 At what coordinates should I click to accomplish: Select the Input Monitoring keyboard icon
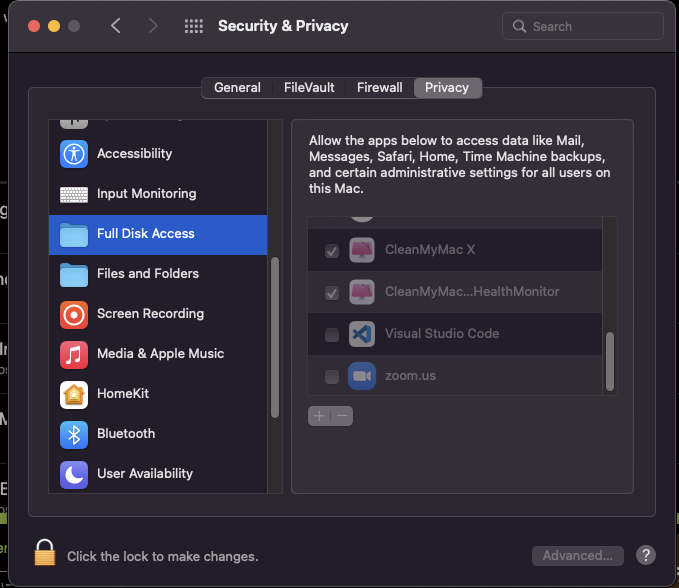74,194
